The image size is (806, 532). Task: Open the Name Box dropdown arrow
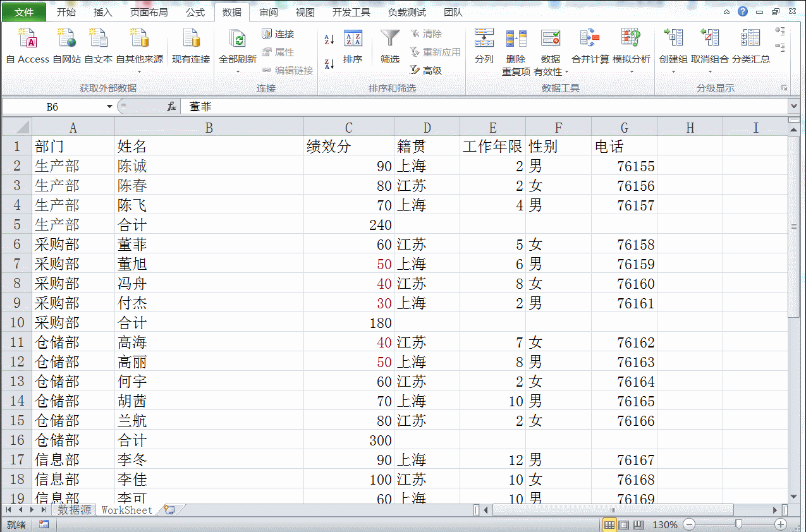[109, 107]
